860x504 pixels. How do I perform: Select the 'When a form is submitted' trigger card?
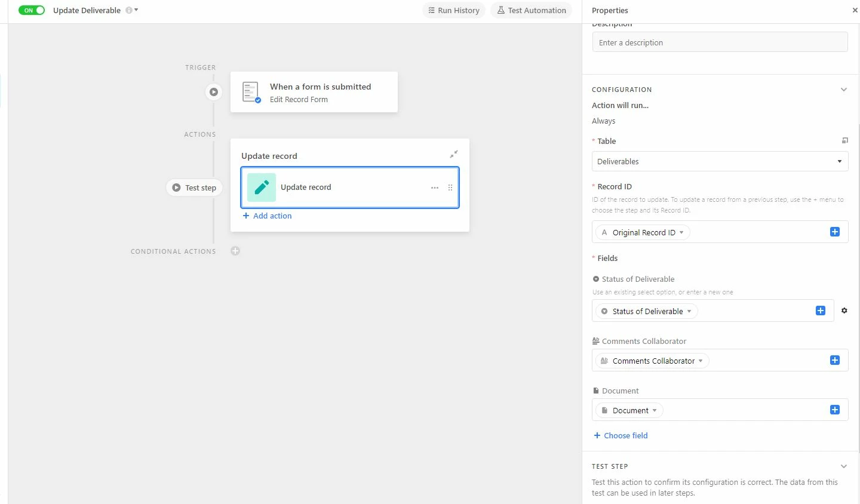(x=314, y=92)
